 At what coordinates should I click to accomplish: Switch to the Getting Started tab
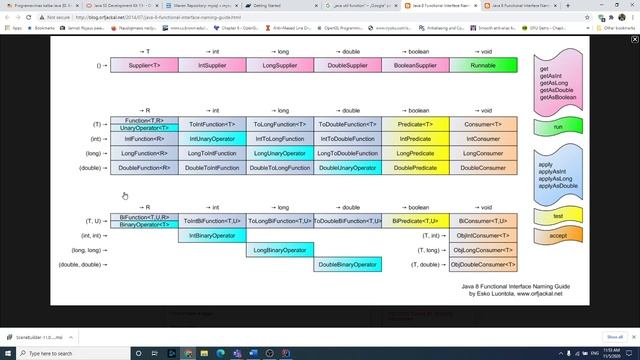[281, 6]
